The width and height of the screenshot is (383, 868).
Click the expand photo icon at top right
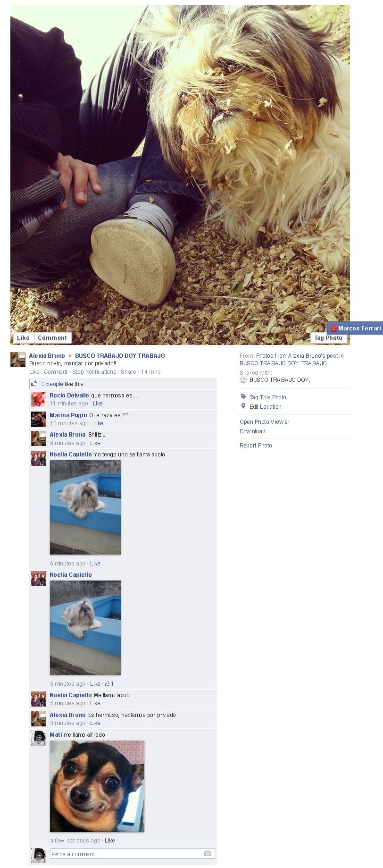(x=340, y=16)
